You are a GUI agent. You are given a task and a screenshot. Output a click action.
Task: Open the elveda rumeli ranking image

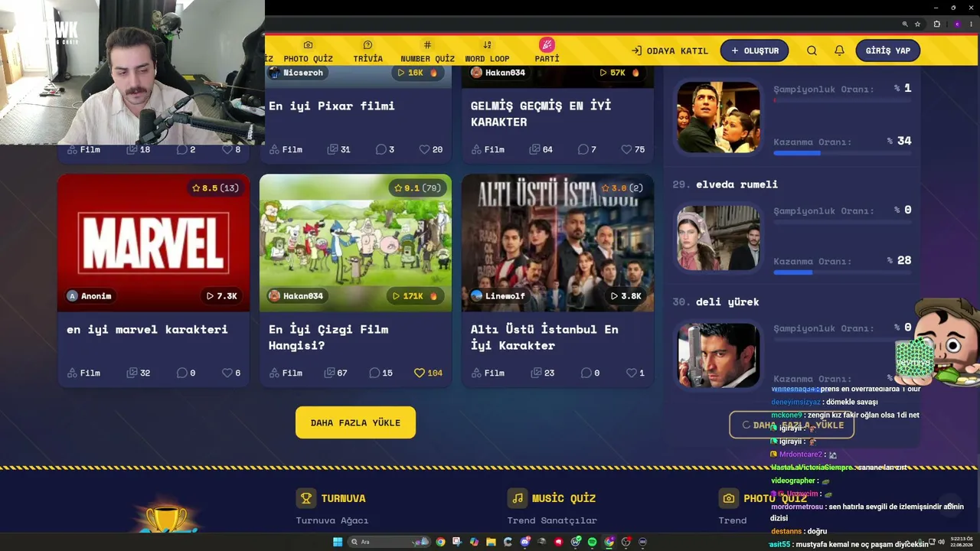tap(718, 237)
